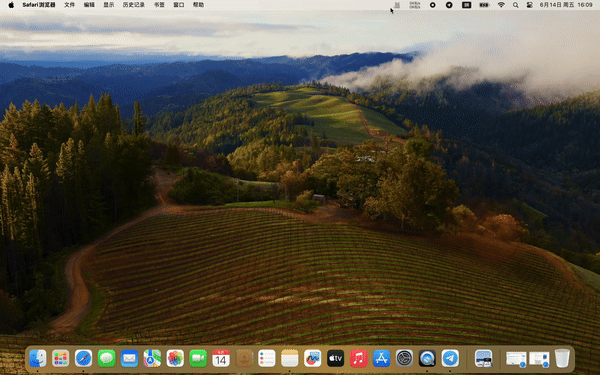Screen dimensions: 600x375
Task: Open the 帮助 menu
Action: tap(198, 5)
